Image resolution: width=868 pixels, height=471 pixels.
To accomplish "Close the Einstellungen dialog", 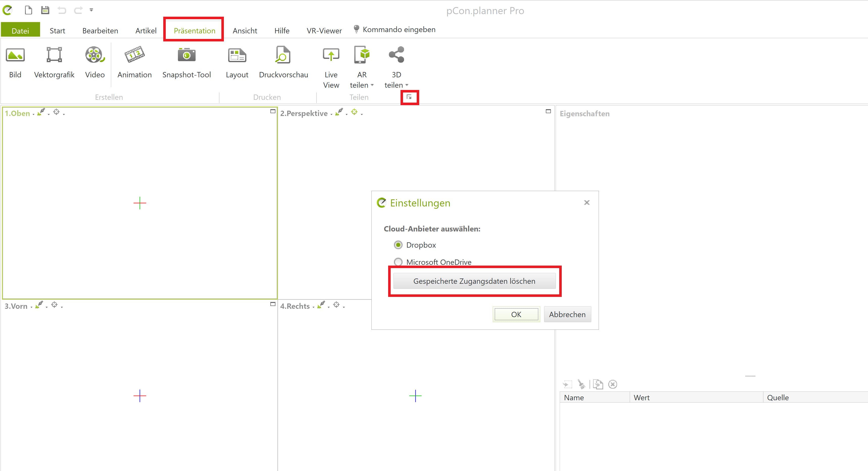I will (x=587, y=202).
